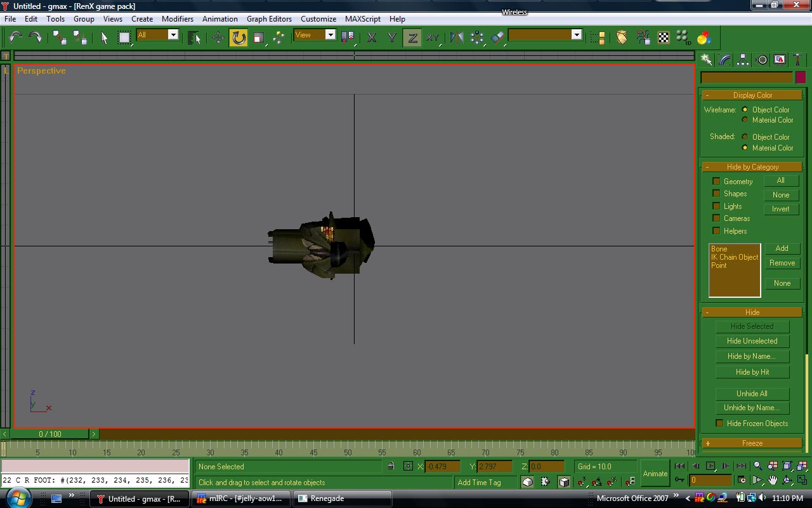The width and height of the screenshot is (812, 508).
Task: Activate the Select and Rotate tool
Action: (239, 37)
